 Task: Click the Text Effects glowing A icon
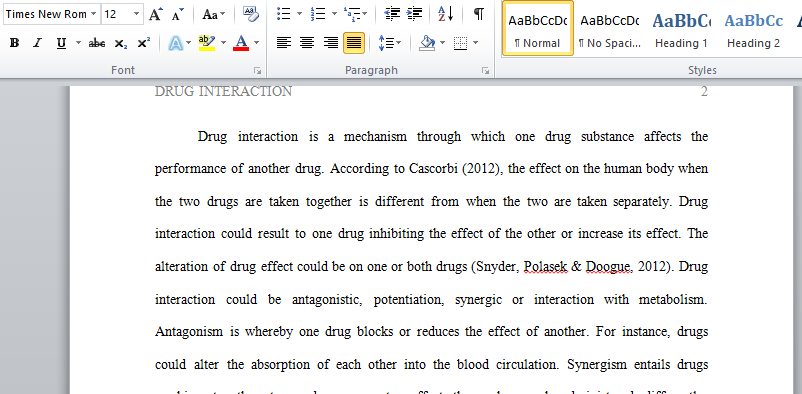pos(175,43)
